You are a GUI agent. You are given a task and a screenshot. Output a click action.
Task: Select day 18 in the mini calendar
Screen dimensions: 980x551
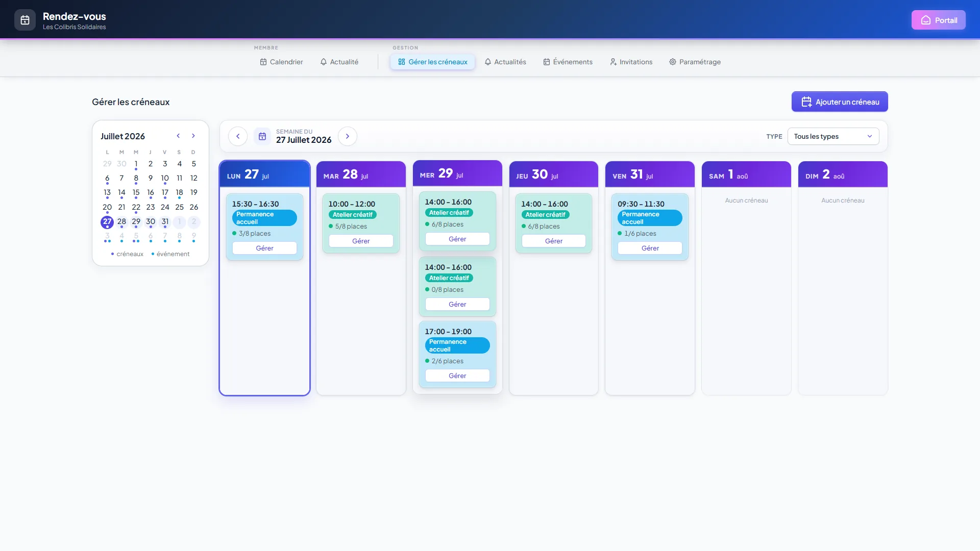point(179,193)
